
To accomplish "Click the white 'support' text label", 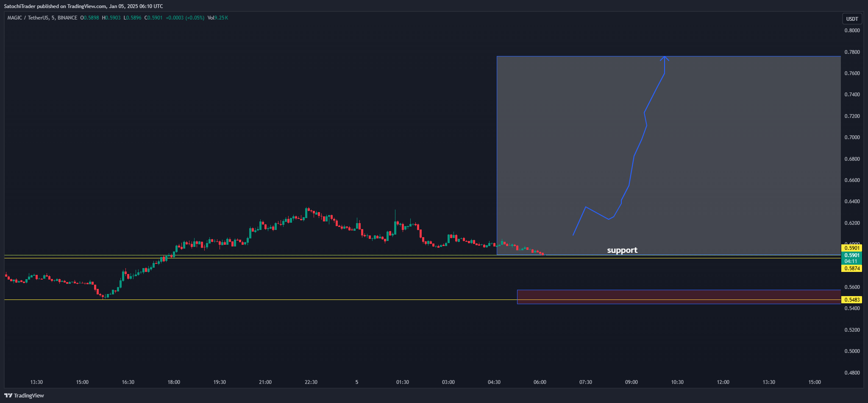I will coord(622,250).
